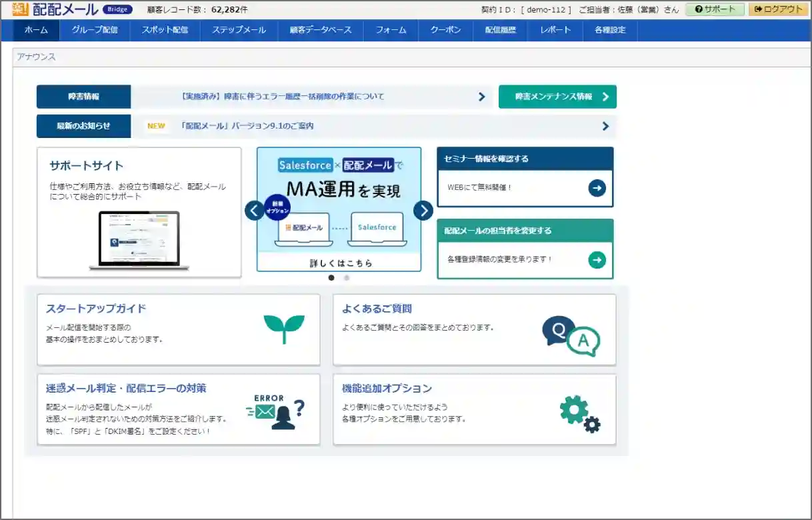Expand the 障害情報 announcement chevron
Viewport: 812px width, 520px height.
(481, 96)
